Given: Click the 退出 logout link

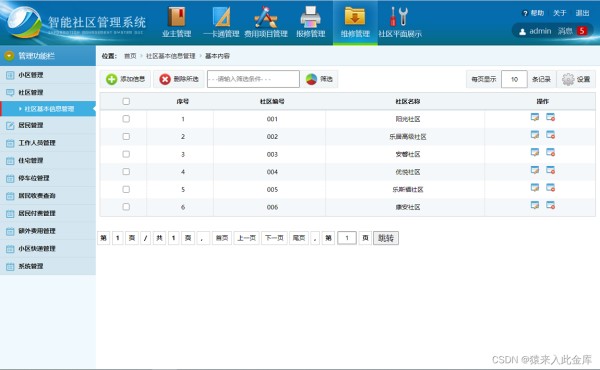Looking at the screenshot, I should [x=582, y=13].
